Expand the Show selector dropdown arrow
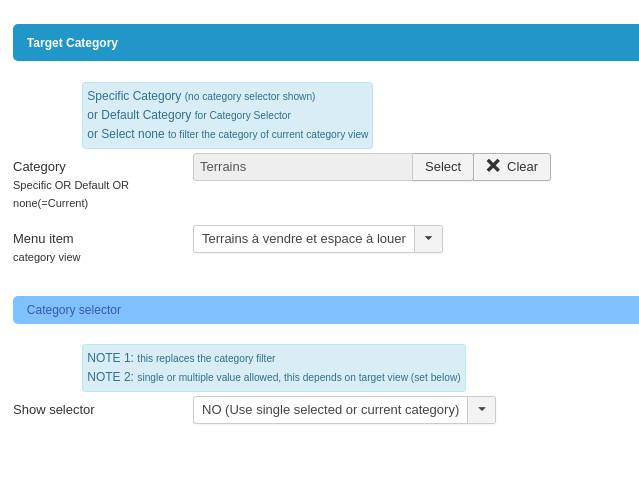This screenshot has width=639, height=500. pos(481,410)
